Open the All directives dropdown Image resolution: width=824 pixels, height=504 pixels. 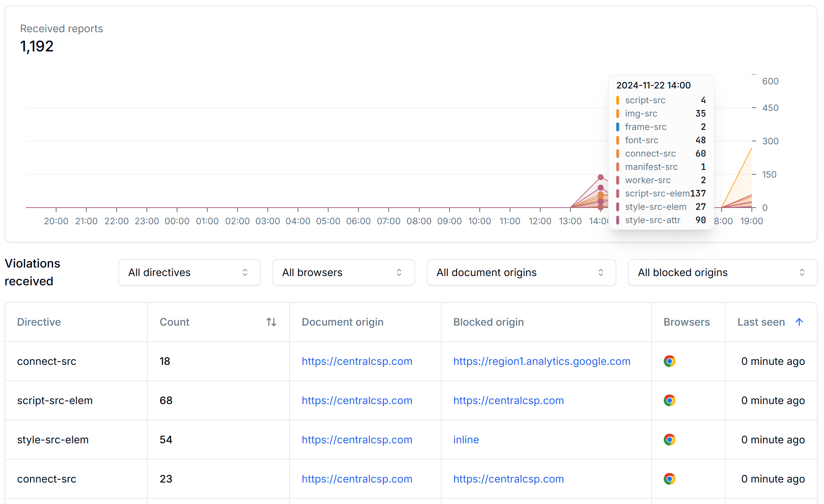(x=189, y=272)
